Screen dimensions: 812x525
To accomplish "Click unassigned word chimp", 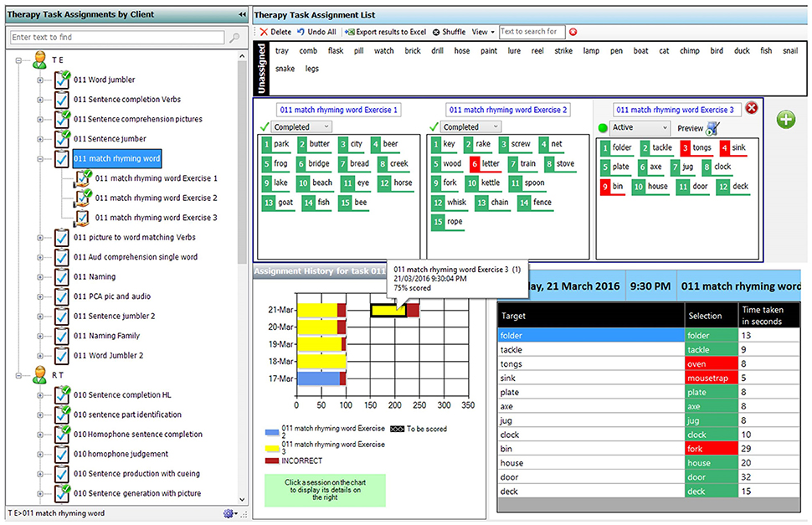I will [689, 51].
